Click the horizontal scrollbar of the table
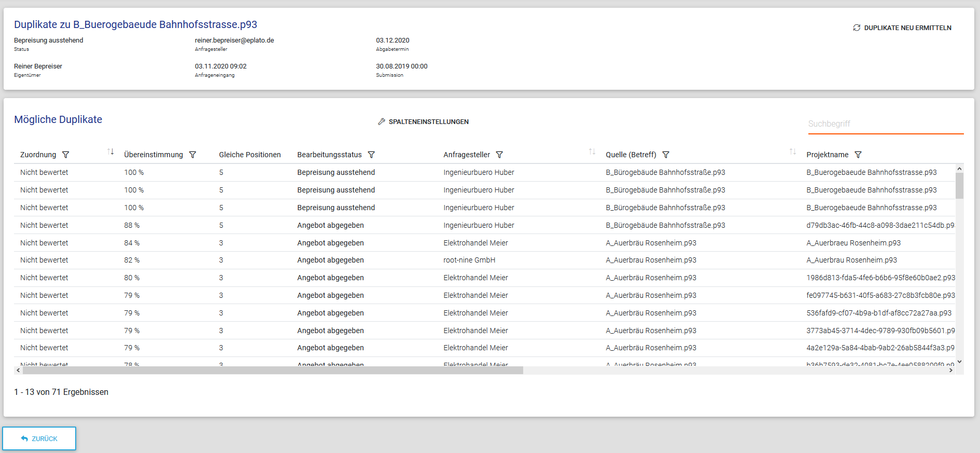The image size is (980, 453). coord(273,370)
